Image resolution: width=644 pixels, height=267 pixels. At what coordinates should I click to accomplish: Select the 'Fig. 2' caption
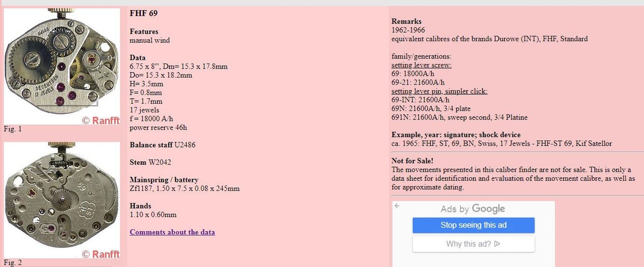(x=13, y=262)
